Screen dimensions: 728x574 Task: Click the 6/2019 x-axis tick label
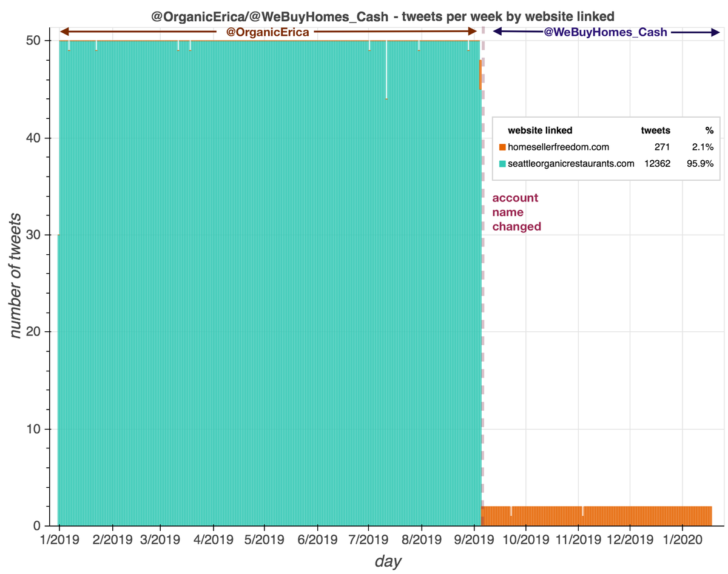(x=317, y=538)
